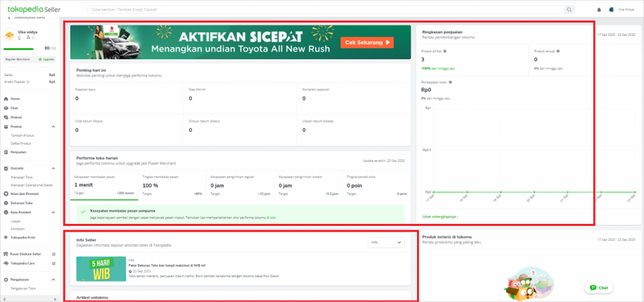Go to Diskusi in the sidebar
Viewport: 644px width, 302px height.
pyautogui.click(x=16, y=116)
